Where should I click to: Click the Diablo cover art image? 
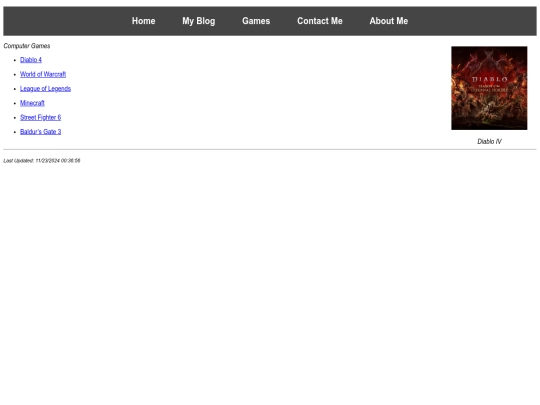click(489, 88)
